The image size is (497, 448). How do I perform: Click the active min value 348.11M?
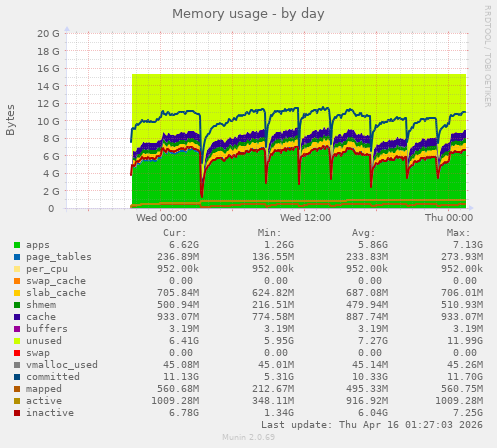click(x=273, y=401)
